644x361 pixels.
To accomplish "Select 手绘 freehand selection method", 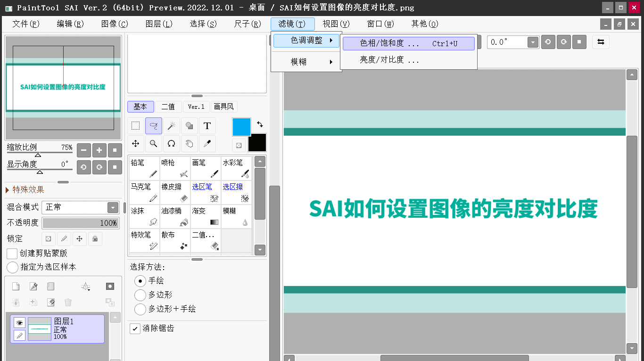I will pos(140,281).
